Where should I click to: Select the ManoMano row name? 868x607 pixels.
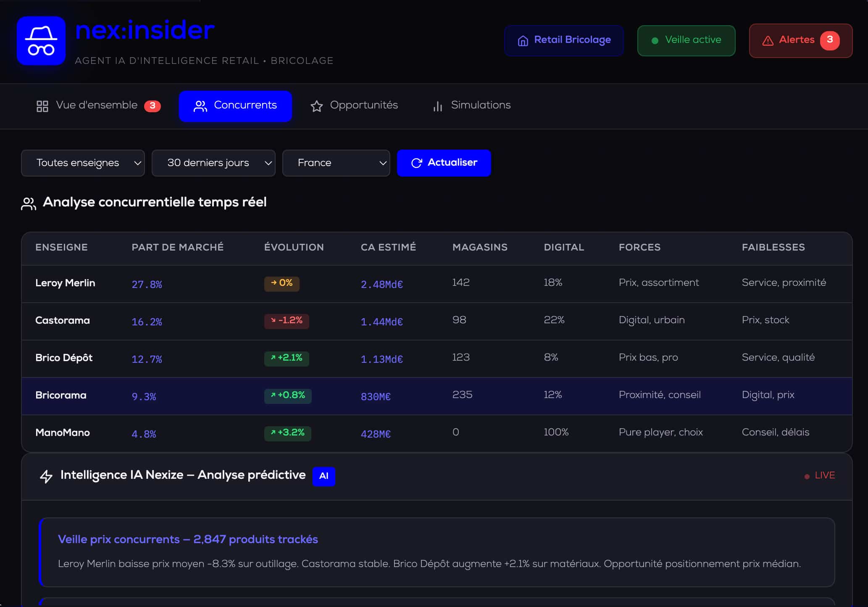pos(63,433)
